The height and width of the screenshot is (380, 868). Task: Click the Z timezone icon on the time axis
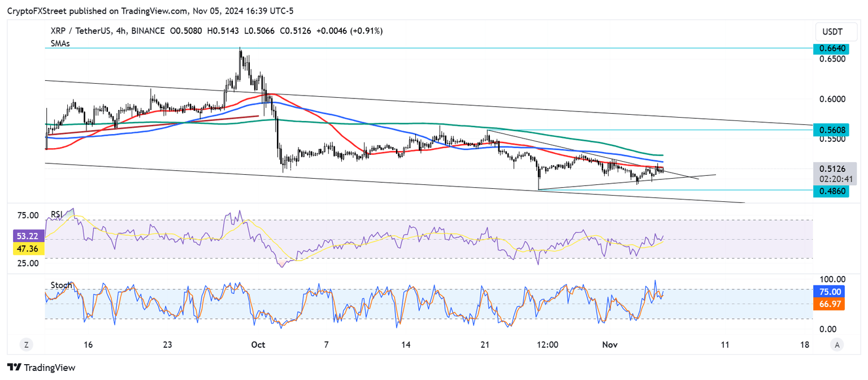25,344
